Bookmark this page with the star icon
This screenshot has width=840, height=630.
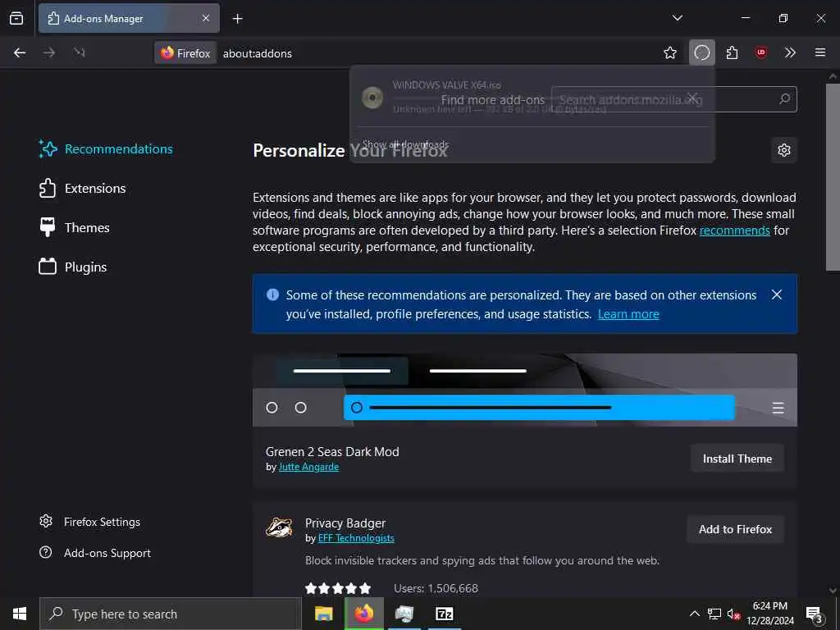(x=669, y=52)
